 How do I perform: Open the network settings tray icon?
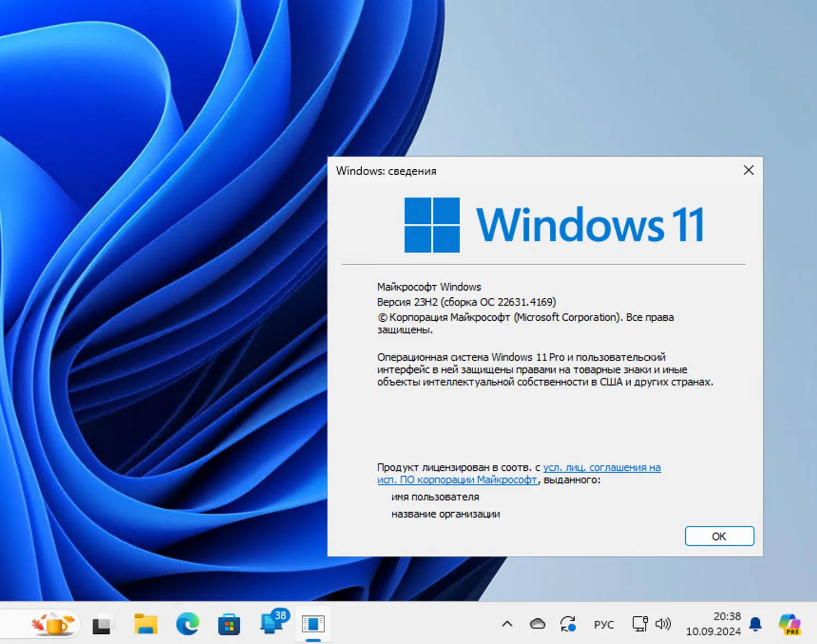coord(639,623)
